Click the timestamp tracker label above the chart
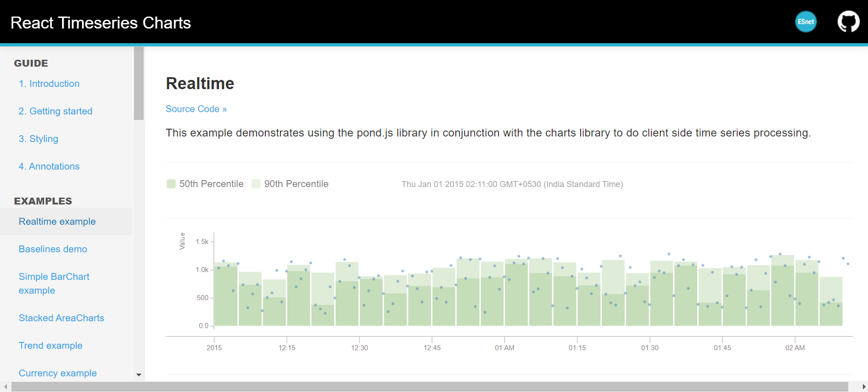Screen dimensions: 868x392 point(512,184)
